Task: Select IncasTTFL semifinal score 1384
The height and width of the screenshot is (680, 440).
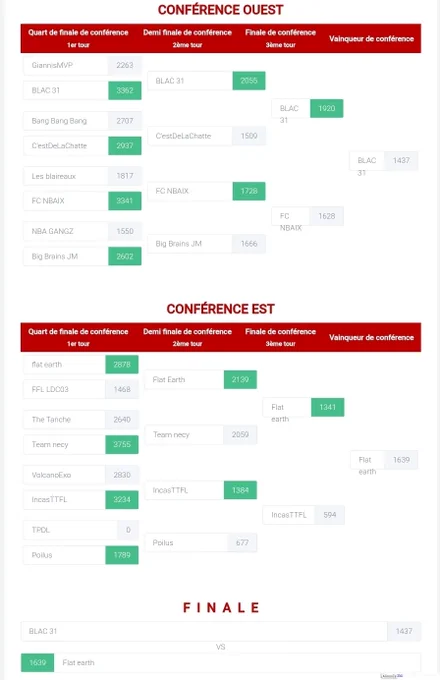Action: pyautogui.click(x=240, y=490)
